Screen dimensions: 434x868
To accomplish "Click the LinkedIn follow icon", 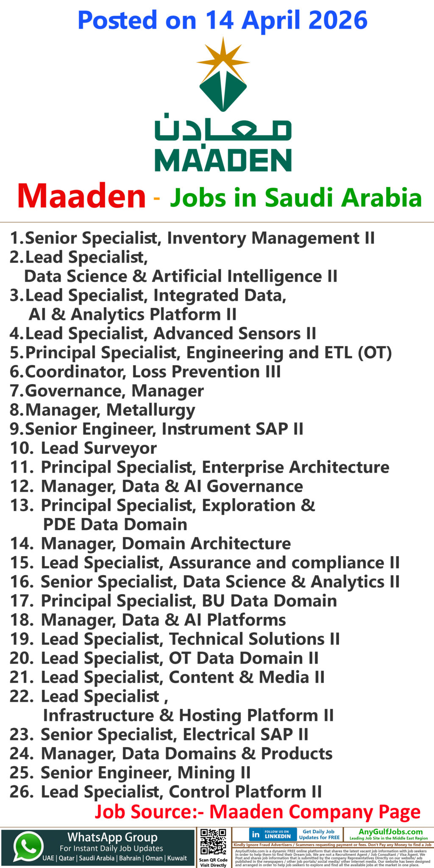I will [x=272, y=835].
